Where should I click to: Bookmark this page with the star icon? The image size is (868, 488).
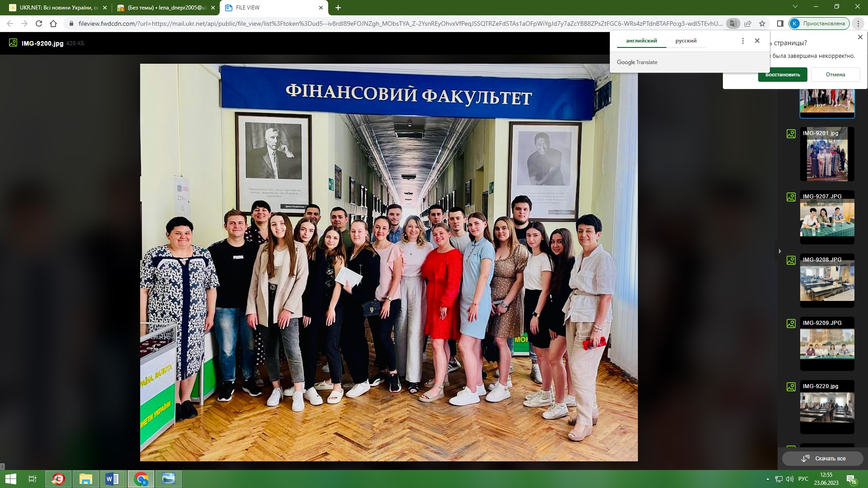[x=762, y=23]
